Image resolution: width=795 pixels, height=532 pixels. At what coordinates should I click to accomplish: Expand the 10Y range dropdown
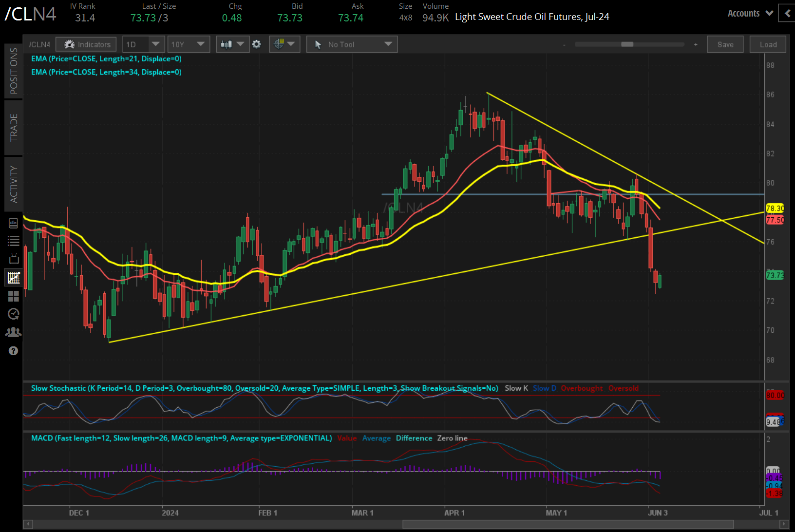[188, 44]
